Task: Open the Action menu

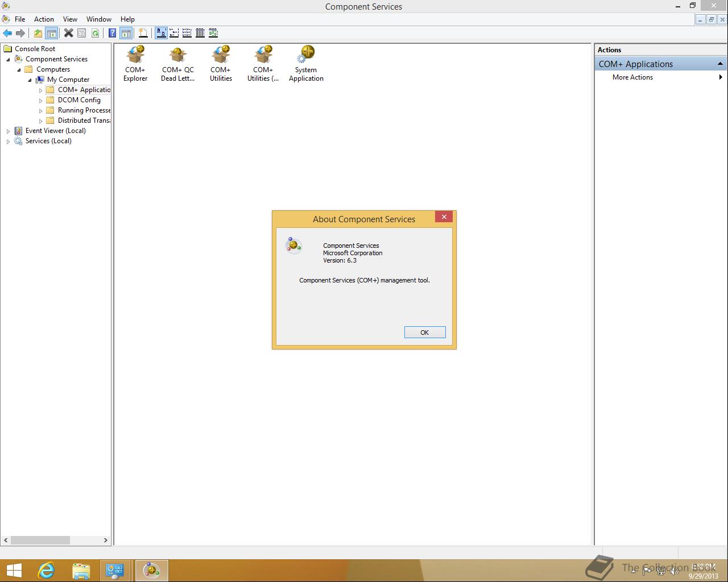Action: point(44,19)
